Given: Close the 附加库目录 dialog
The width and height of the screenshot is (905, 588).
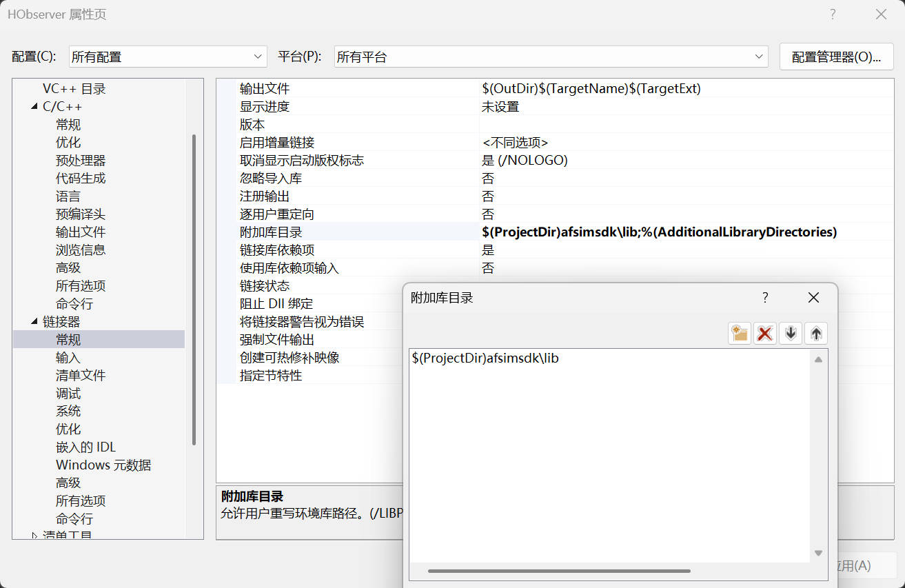Looking at the screenshot, I should 813,298.
